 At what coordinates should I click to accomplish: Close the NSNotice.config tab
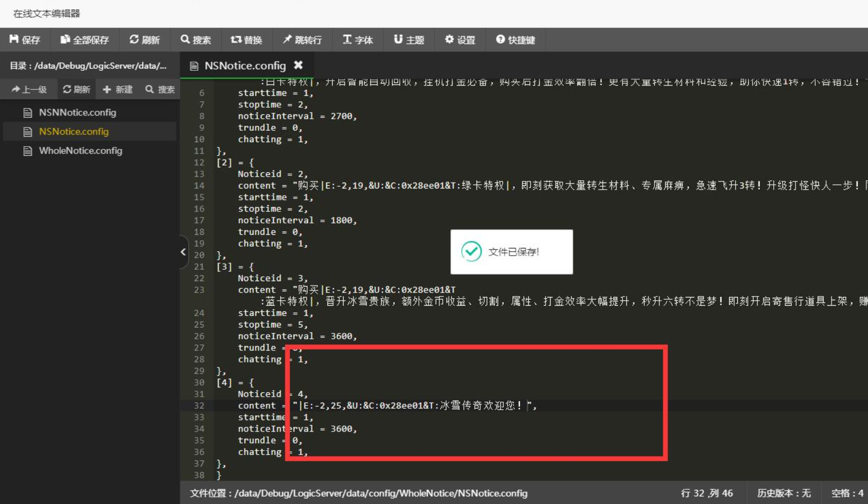coord(298,65)
